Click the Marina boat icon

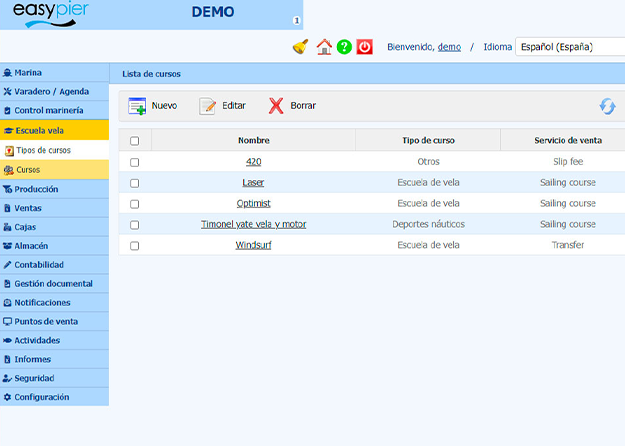[x=7, y=73]
